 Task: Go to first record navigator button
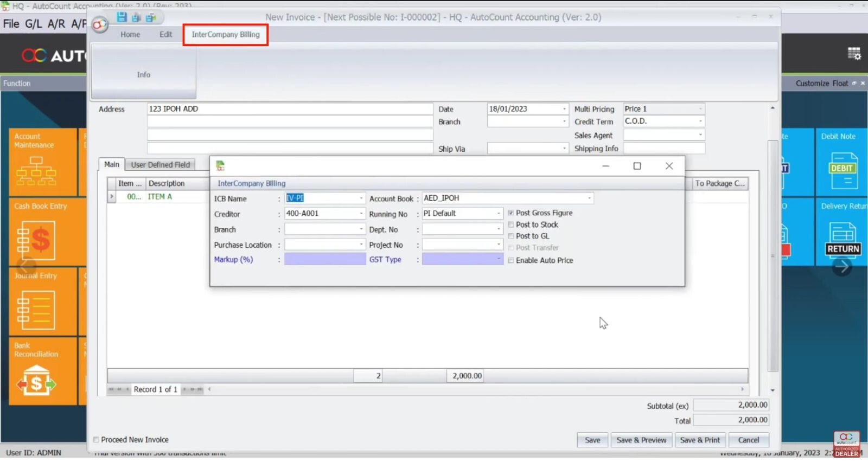pos(111,390)
